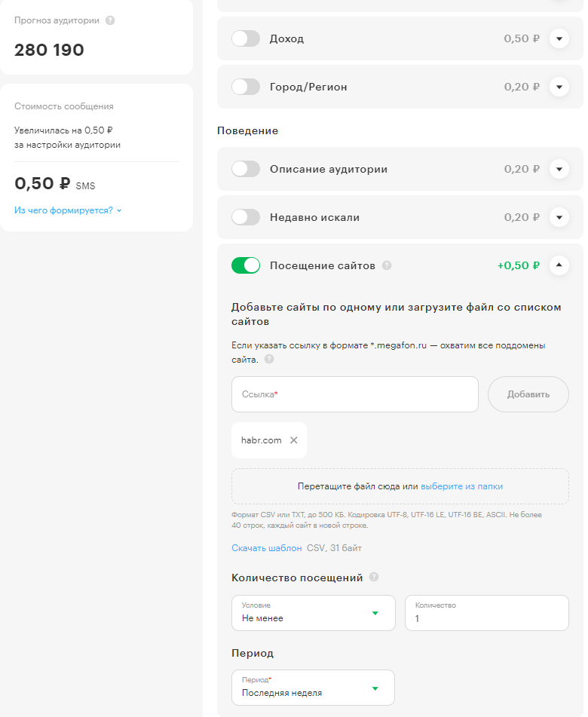Expand the «Недавно искали» section

[559, 216]
